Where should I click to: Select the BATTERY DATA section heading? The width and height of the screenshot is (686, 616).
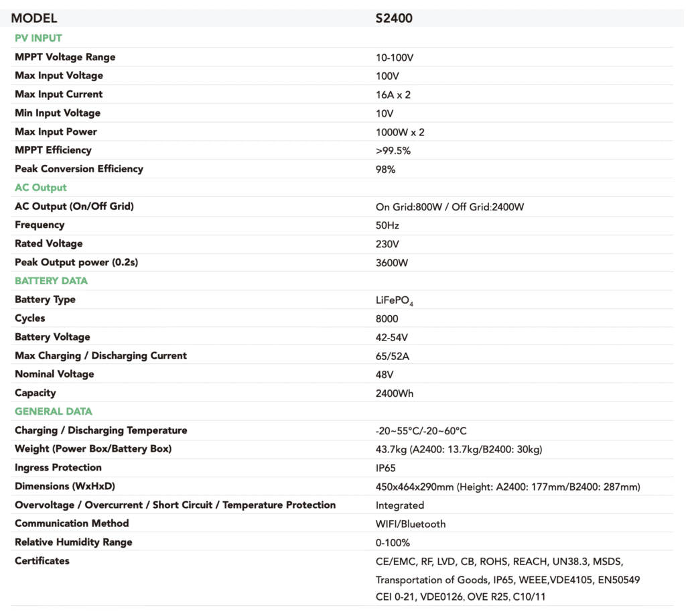coord(51,281)
